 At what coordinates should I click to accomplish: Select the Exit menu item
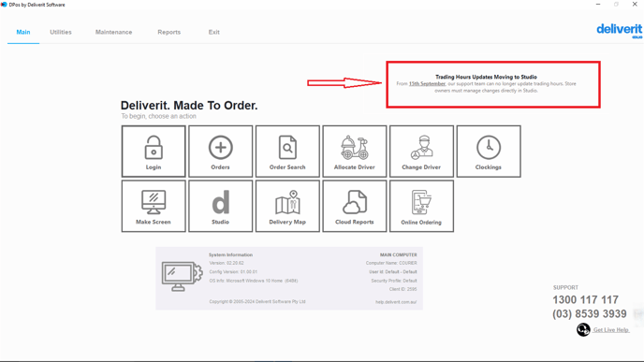click(214, 32)
